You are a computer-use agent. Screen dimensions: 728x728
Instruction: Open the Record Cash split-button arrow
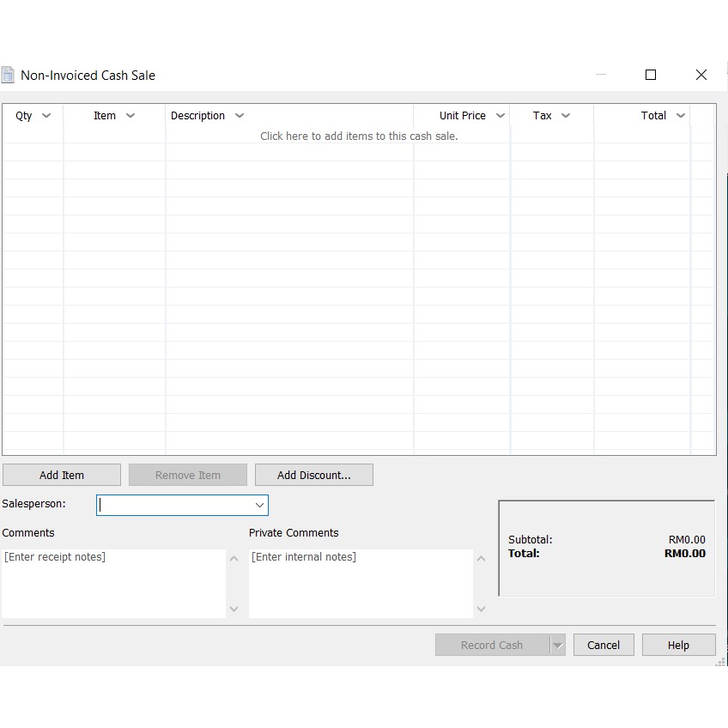(558, 646)
